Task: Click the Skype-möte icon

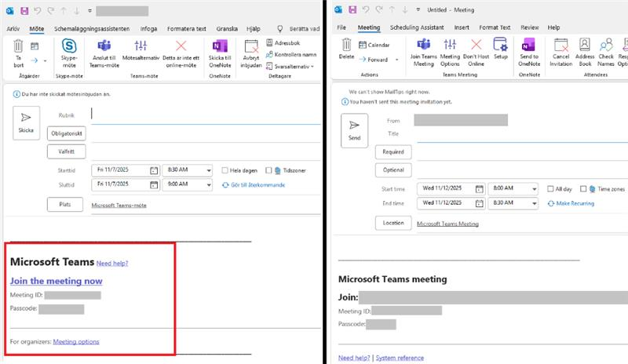Action: [69, 45]
